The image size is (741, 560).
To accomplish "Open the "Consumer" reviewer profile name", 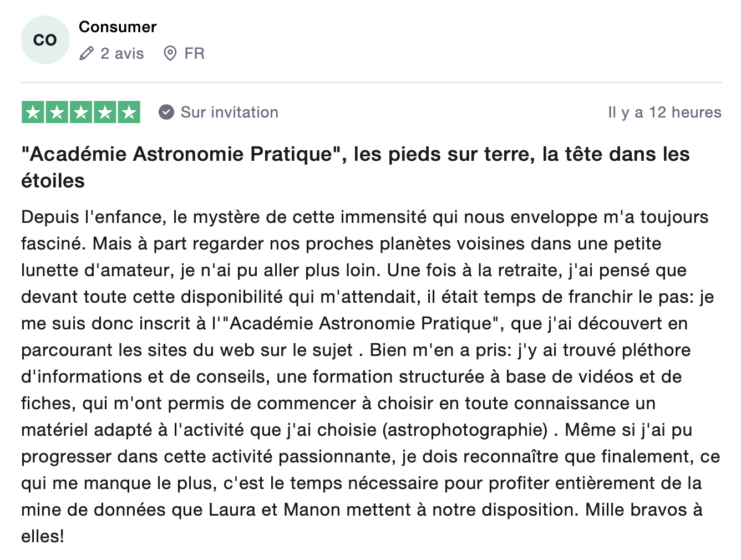I will click(x=118, y=27).
